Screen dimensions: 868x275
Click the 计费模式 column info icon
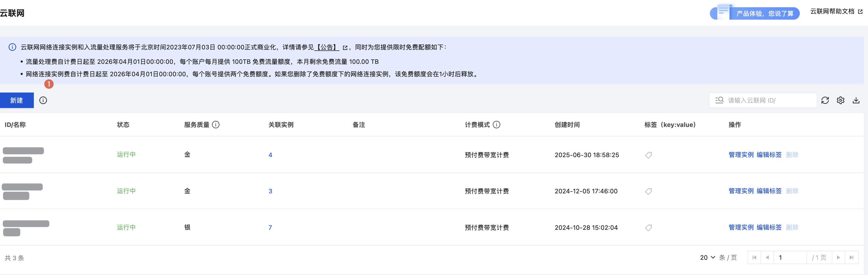click(496, 125)
